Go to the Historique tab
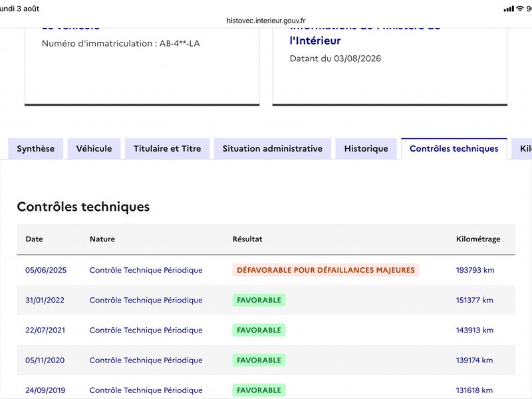 (366, 148)
